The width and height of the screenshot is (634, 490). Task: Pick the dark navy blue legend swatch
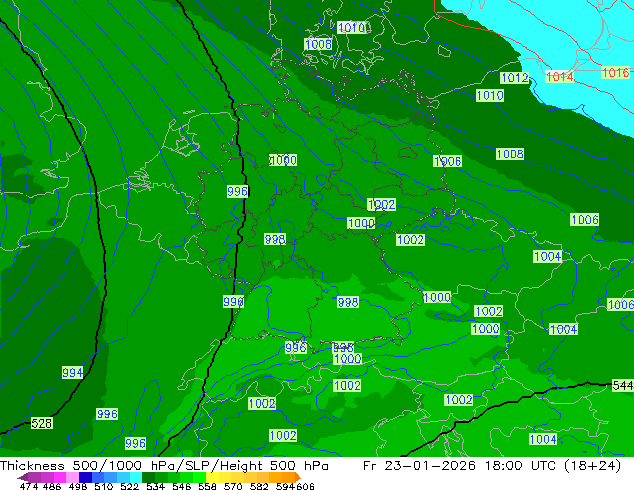tap(85, 477)
